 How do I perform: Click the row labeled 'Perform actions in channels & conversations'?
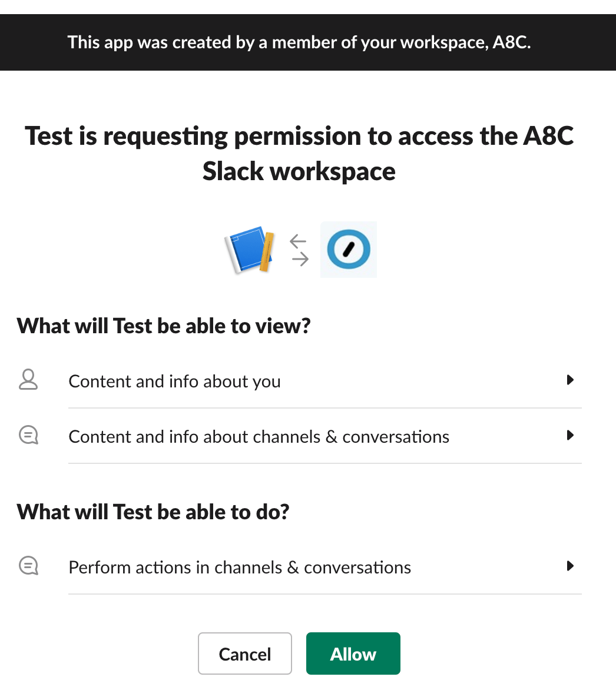pos(240,566)
